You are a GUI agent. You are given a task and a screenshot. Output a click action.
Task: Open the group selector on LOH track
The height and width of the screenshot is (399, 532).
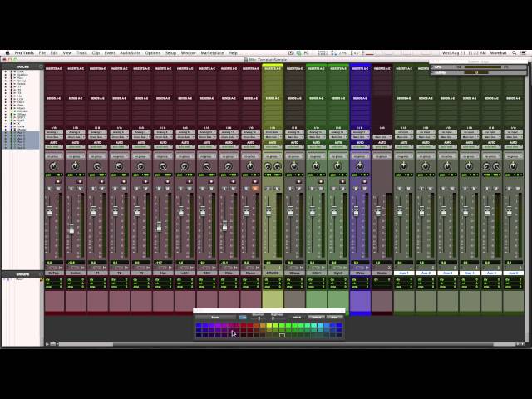(185, 156)
